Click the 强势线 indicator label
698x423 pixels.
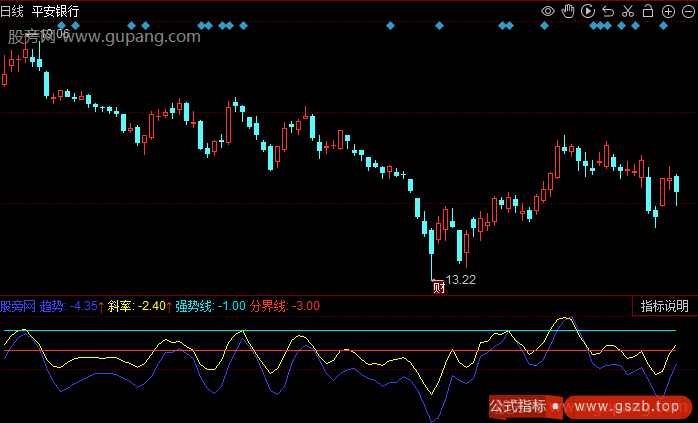click(210, 306)
